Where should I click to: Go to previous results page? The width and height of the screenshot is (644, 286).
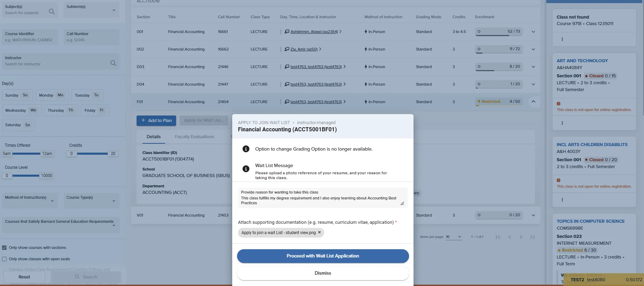click(509, 237)
